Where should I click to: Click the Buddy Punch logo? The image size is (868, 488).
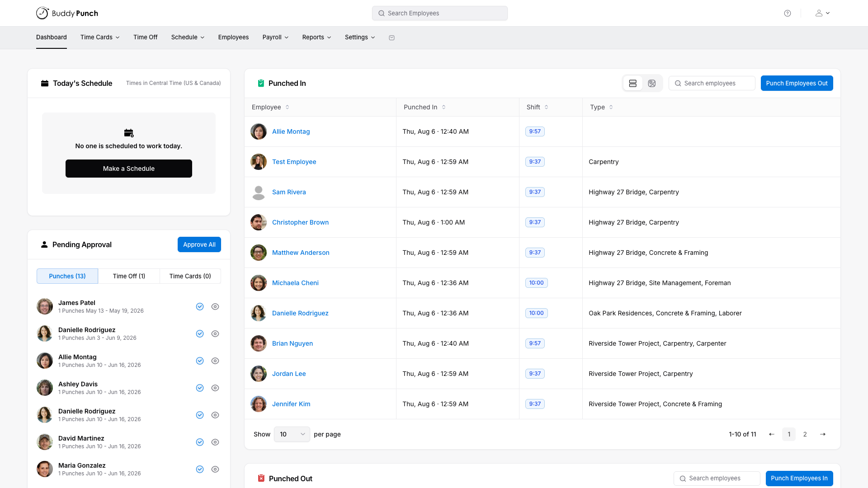[x=67, y=13]
